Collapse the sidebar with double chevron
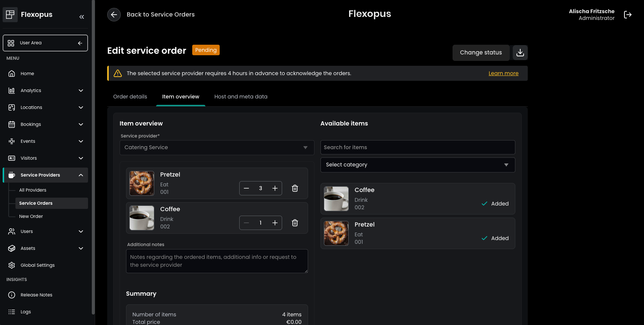 coord(82,17)
